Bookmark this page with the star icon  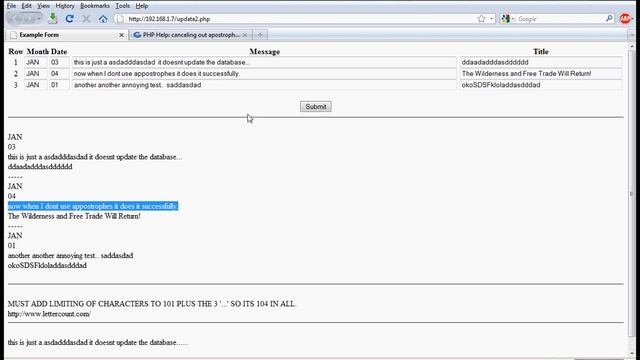[x=482, y=19]
